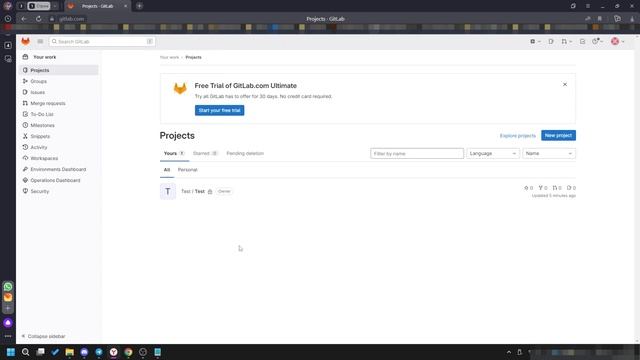Screen dimensions: 640x360
Task: Switch to the Personal sub-tab
Action: (187, 170)
